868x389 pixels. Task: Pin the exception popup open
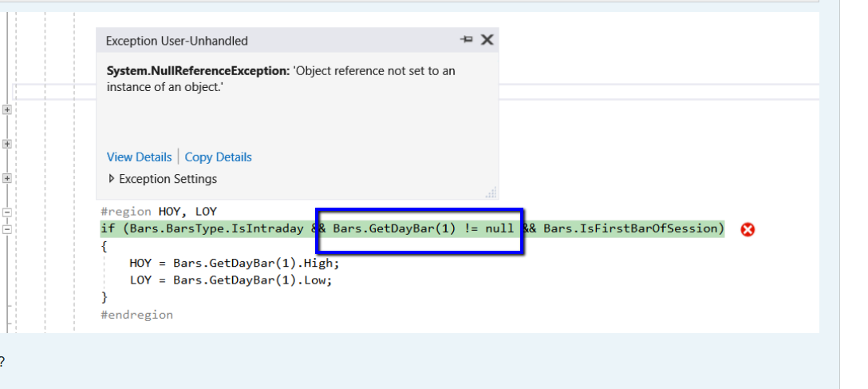click(467, 39)
